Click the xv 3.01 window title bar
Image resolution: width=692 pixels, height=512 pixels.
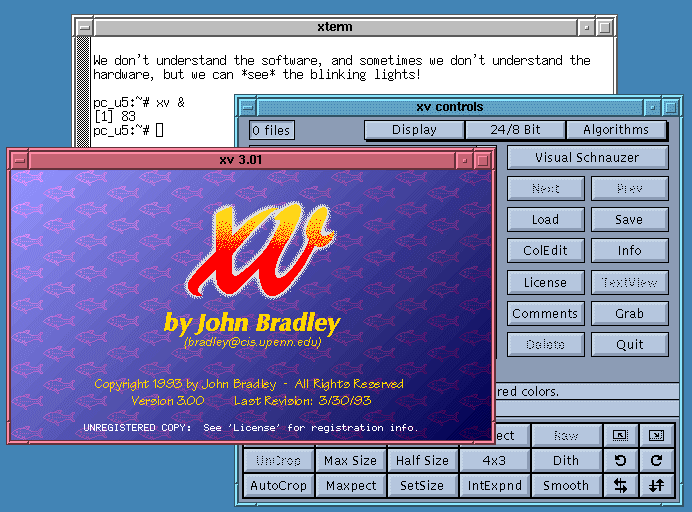(x=242, y=160)
